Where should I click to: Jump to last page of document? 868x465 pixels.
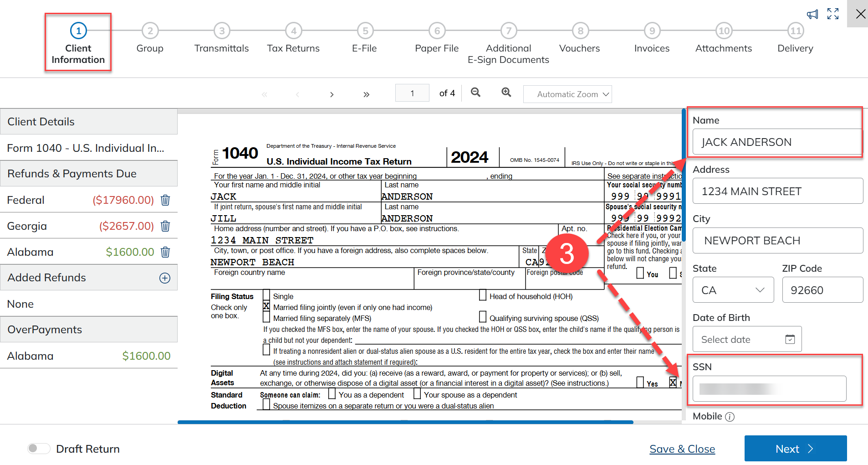366,94
